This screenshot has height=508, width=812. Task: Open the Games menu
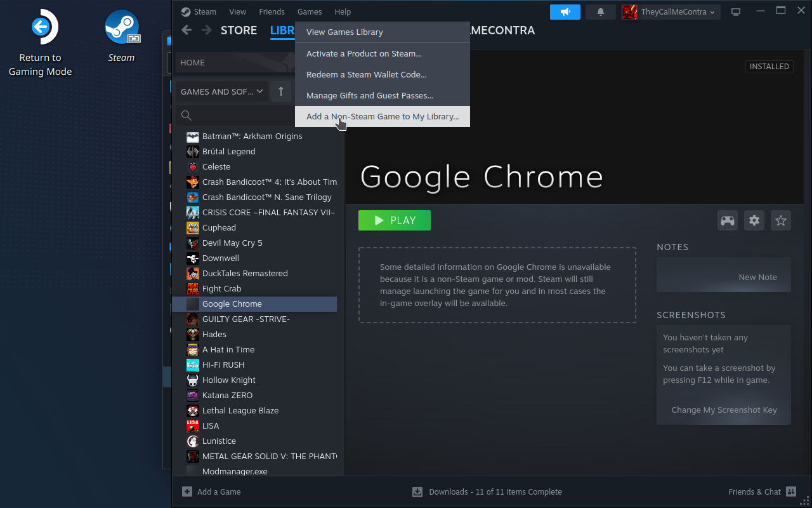pyautogui.click(x=310, y=11)
